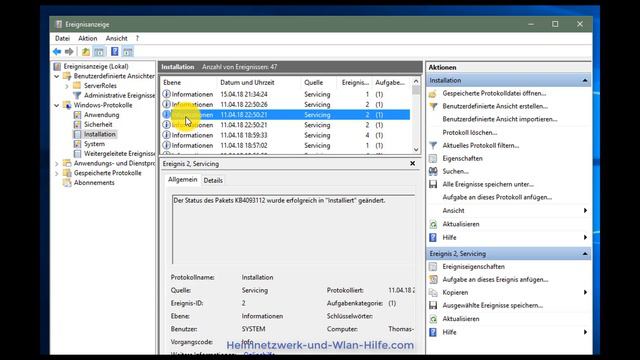Click the up-folder toolbar icon
This screenshot has height=360, width=640.
(x=86, y=51)
